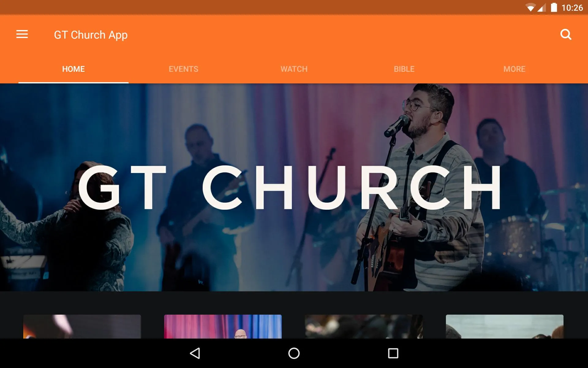Navigate to WATCH tab
This screenshot has height=368, width=588.
point(294,69)
